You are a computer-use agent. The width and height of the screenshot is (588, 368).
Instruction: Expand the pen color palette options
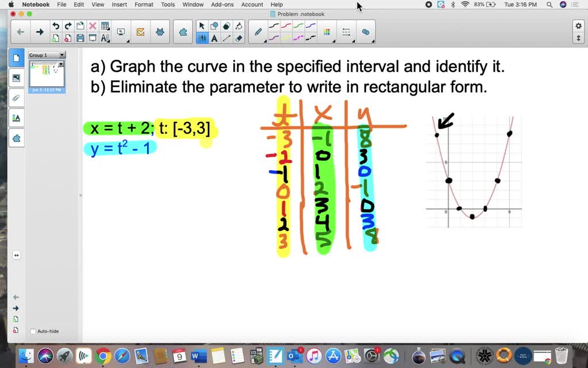pyautogui.click(x=334, y=41)
